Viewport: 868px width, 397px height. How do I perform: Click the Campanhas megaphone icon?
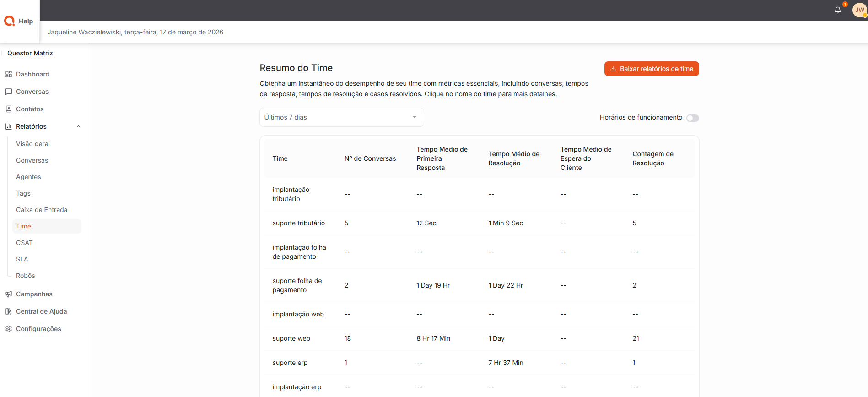9,294
